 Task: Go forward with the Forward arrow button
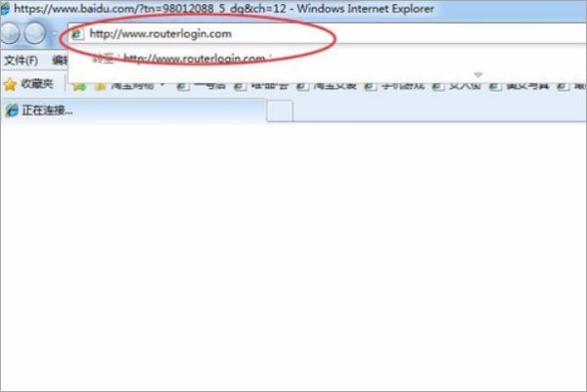click(35, 33)
